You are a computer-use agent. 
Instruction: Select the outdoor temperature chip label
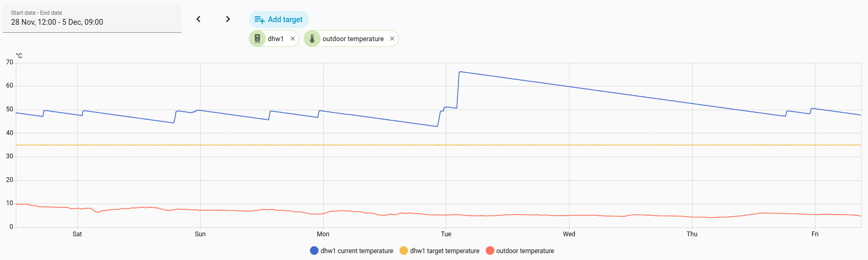point(353,38)
